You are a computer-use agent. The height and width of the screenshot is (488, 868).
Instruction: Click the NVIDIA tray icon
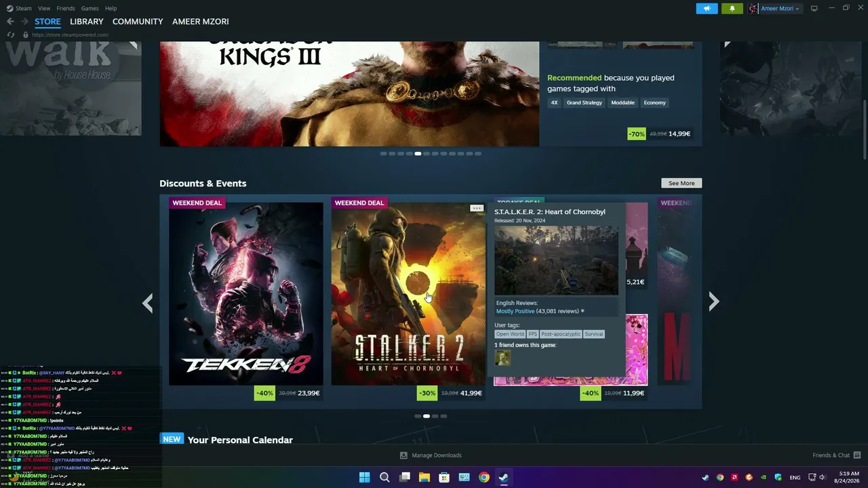pyautogui.click(x=764, y=477)
